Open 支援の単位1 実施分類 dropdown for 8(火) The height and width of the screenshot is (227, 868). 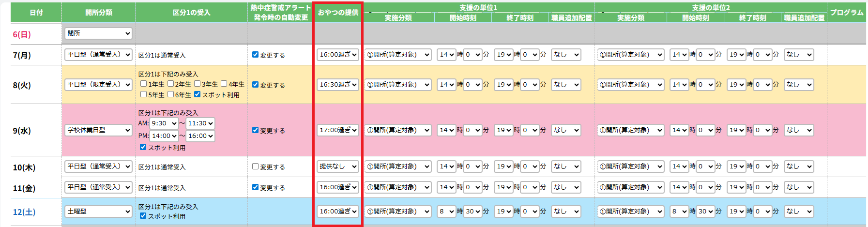click(x=398, y=85)
